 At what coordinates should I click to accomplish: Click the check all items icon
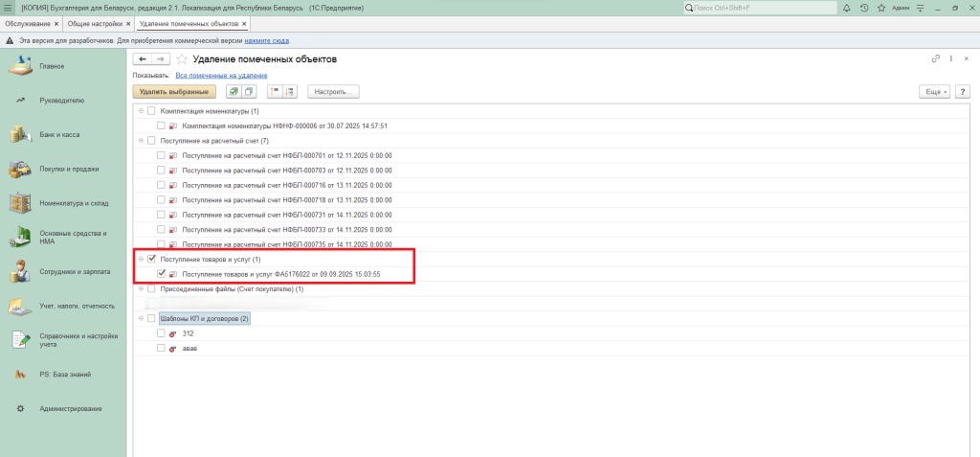click(234, 92)
